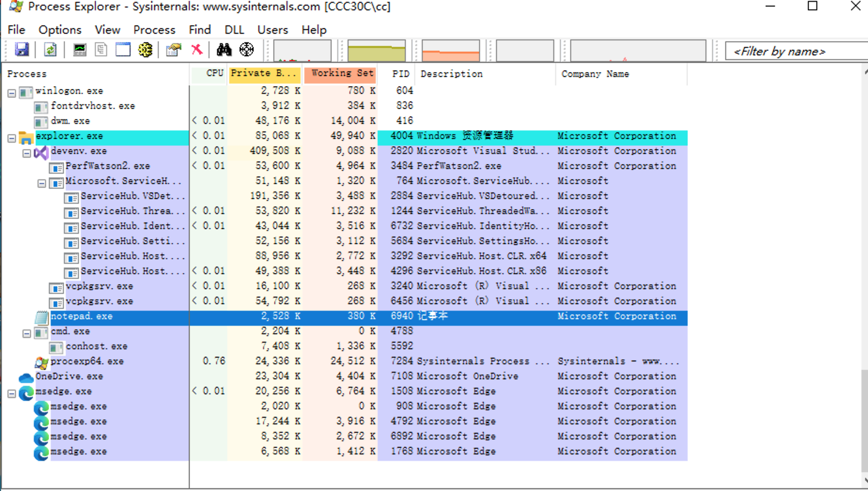Click the Save toolbar icon
The height and width of the screenshot is (491, 868).
[22, 49]
